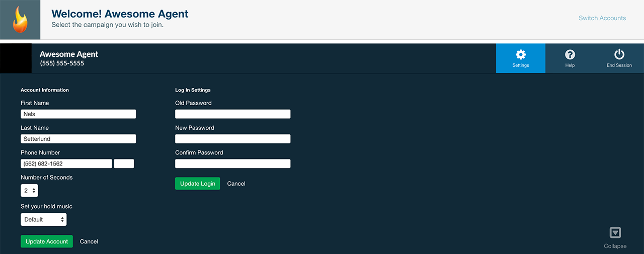Select the Confirm Password field

233,163
